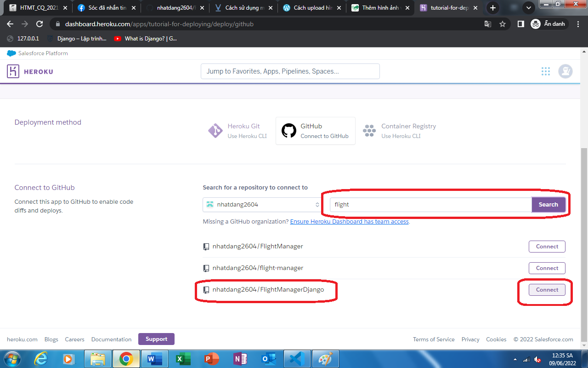Viewport: 588px width, 368px height.
Task: Open the Windows Start menu
Action: 11,359
